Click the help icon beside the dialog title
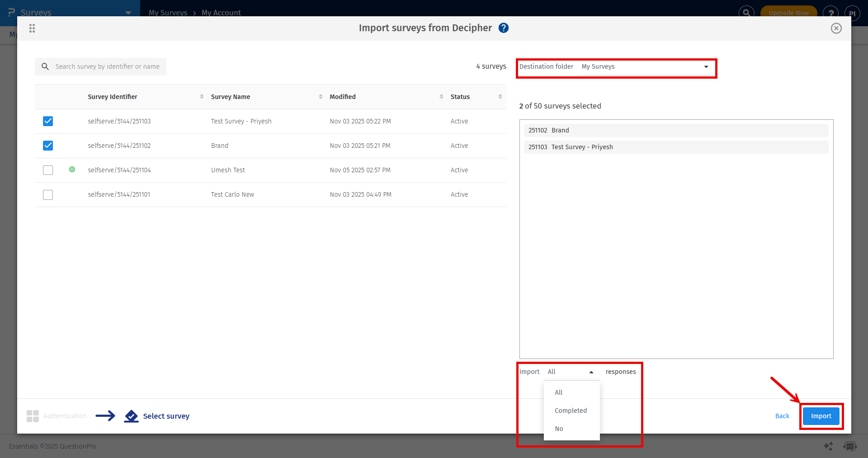 click(x=503, y=28)
